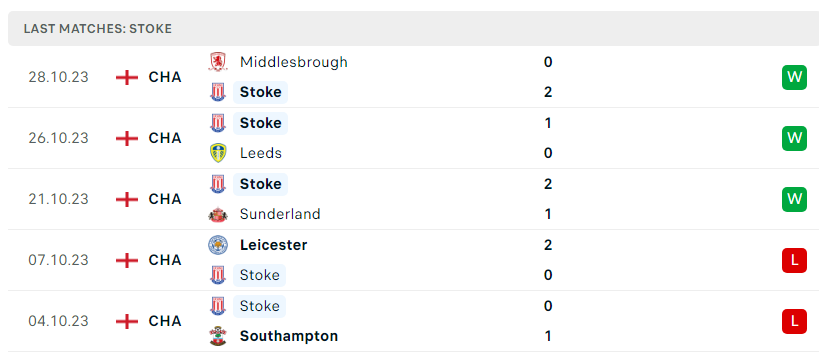
Task: Click highlighted Stoke name in Leeds match
Action: [260, 123]
